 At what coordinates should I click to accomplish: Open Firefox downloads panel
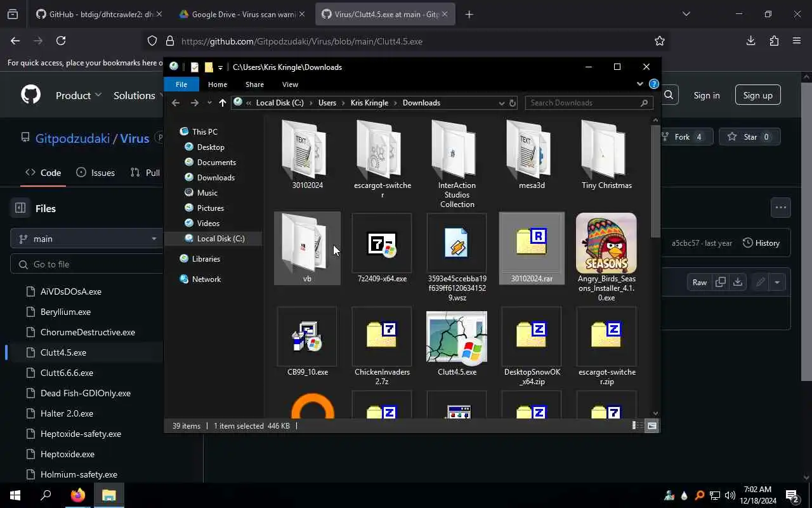pos(750,41)
